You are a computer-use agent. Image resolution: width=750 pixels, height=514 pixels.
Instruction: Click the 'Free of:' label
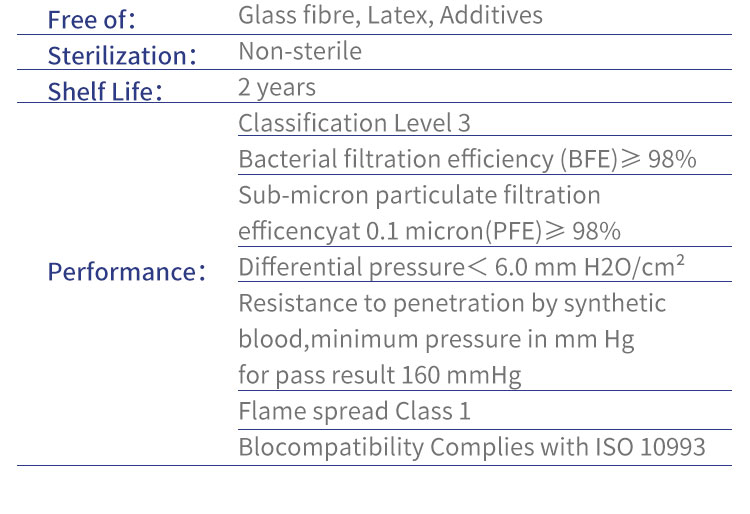click(93, 20)
